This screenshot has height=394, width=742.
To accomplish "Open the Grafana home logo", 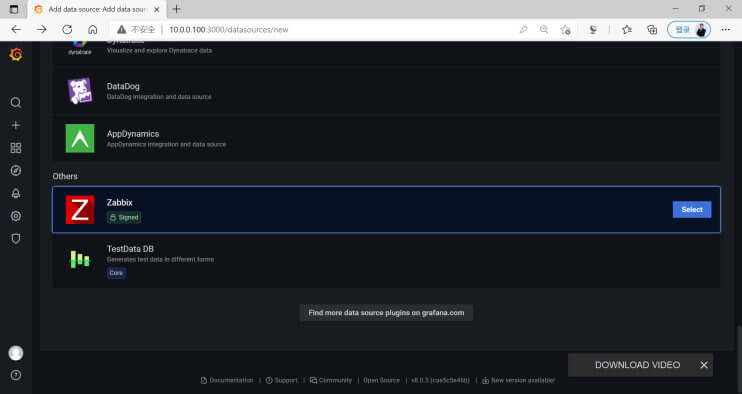I will click(16, 55).
